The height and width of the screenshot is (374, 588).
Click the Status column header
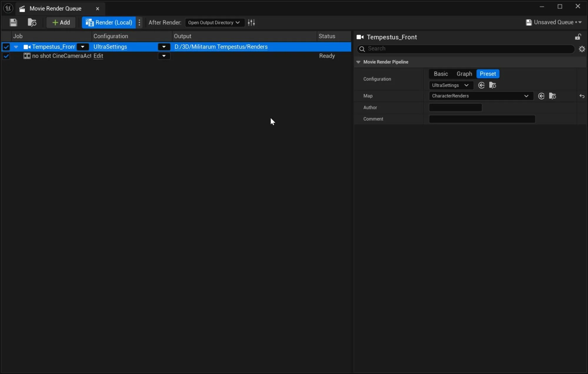334,36
